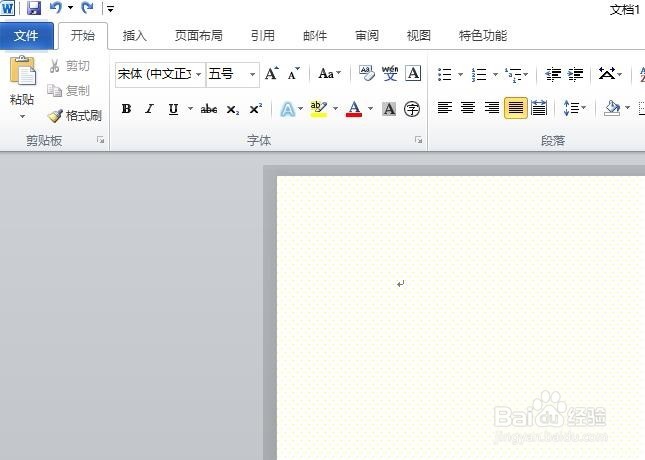Expand the font size dropdown arrow

pyautogui.click(x=253, y=74)
